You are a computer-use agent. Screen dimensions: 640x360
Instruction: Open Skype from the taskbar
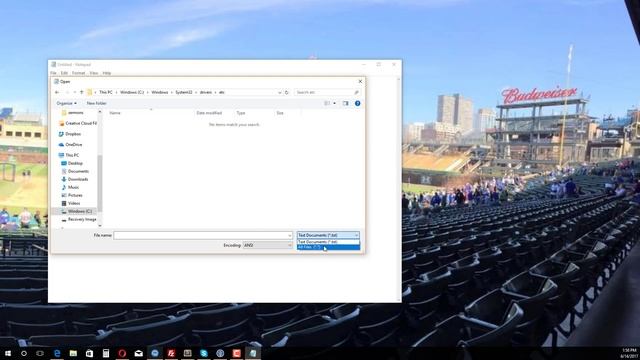(204, 353)
